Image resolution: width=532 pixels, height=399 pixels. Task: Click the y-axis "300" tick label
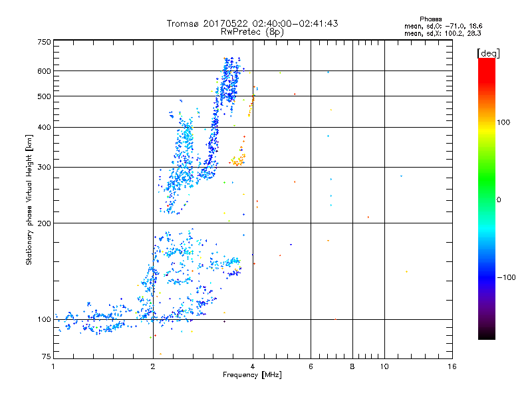click(44, 167)
